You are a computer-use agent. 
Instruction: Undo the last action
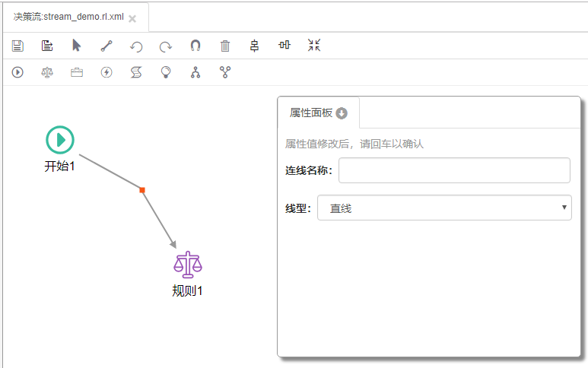[x=136, y=46]
